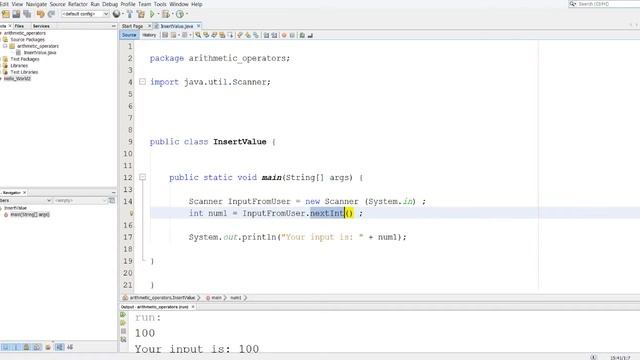Select Test Packages in project tree
Screen dimensions: 640x360
(25, 59)
